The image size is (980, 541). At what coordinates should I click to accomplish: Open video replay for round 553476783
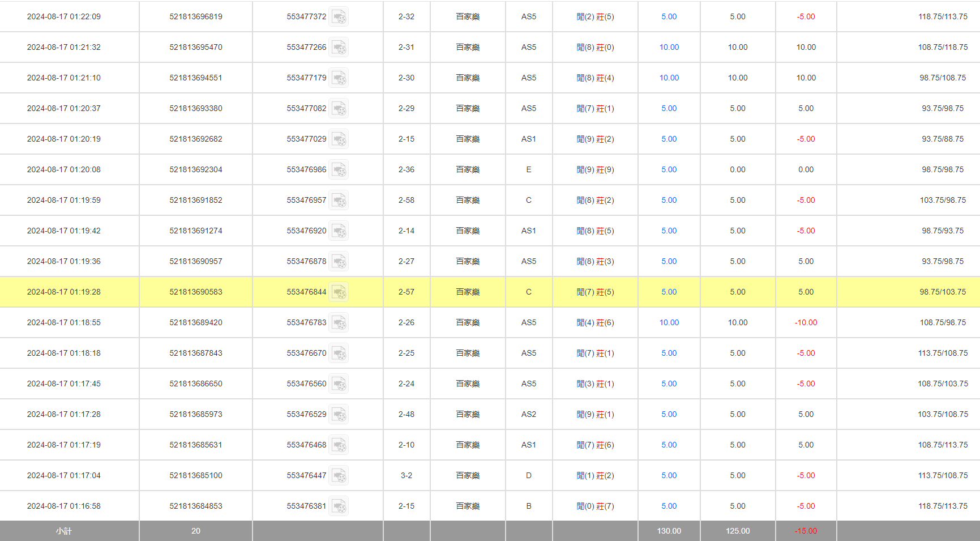click(339, 323)
